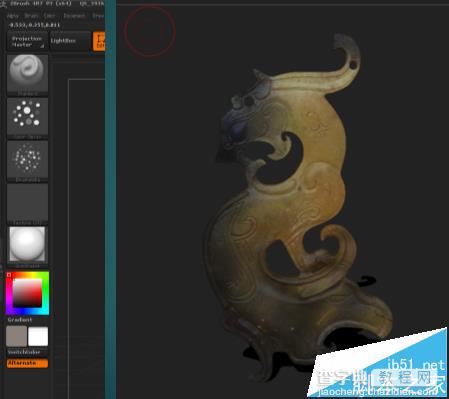Open the Brush menu

[x=31, y=16]
